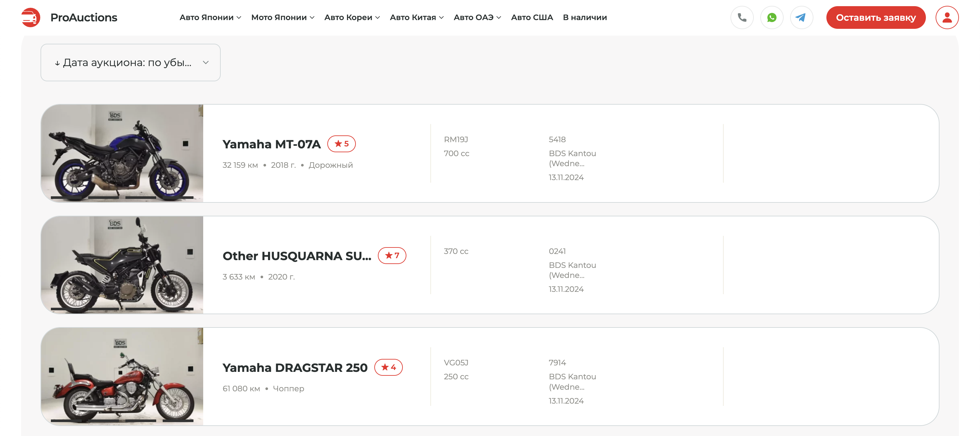View the blue Yamaha MT-07A photo
Screen dimensions: 980x436
[122, 153]
